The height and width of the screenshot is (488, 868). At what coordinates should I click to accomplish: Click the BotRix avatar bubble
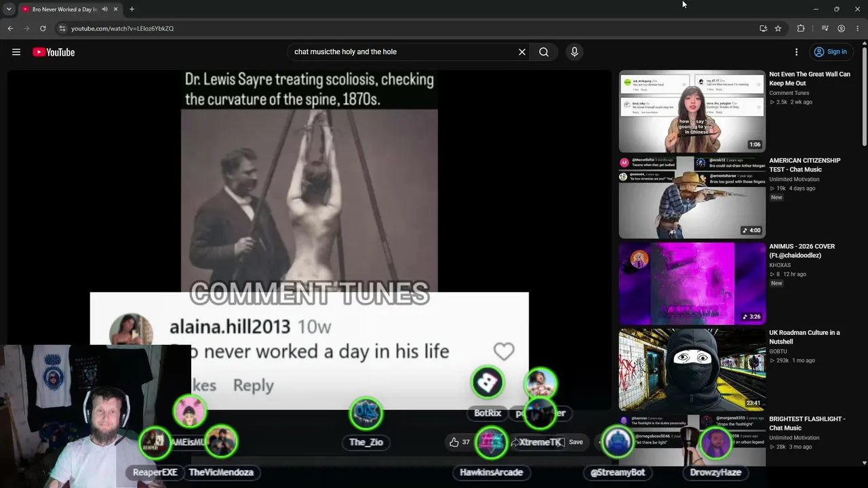pyautogui.click(x=488, y=383)
